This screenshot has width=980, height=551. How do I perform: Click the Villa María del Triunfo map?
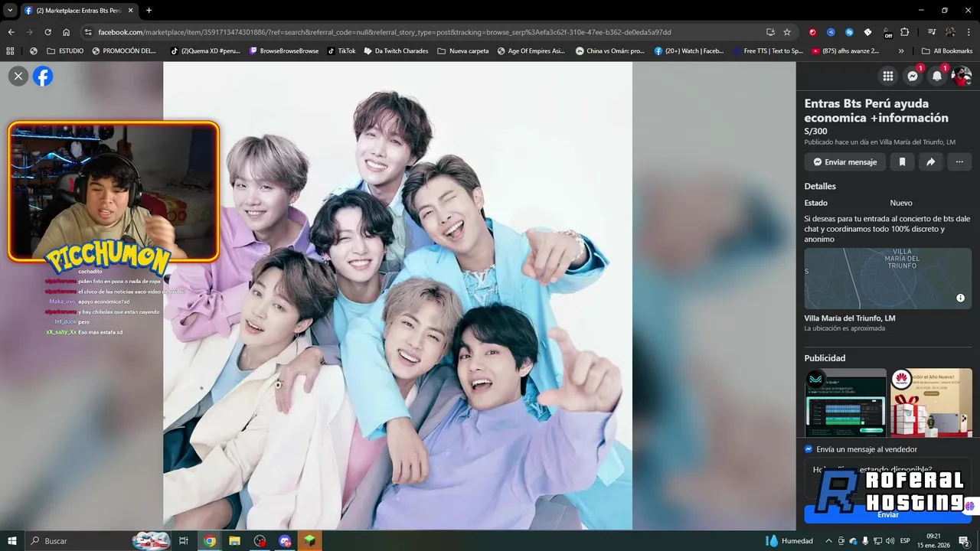pos(888,279)
